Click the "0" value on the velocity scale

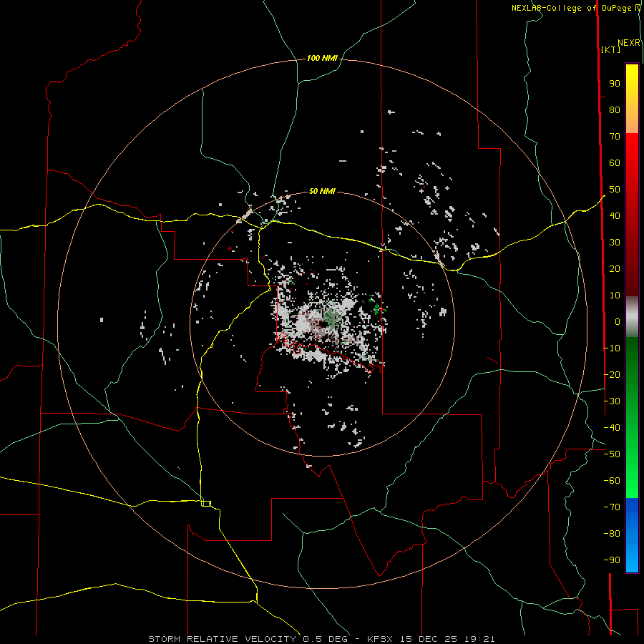point(618,322)
